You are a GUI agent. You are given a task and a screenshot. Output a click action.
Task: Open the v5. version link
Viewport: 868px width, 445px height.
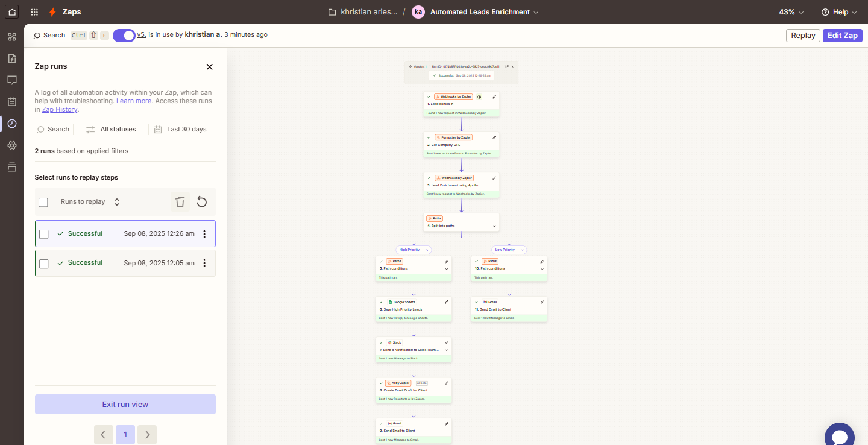tap(142, 35)
